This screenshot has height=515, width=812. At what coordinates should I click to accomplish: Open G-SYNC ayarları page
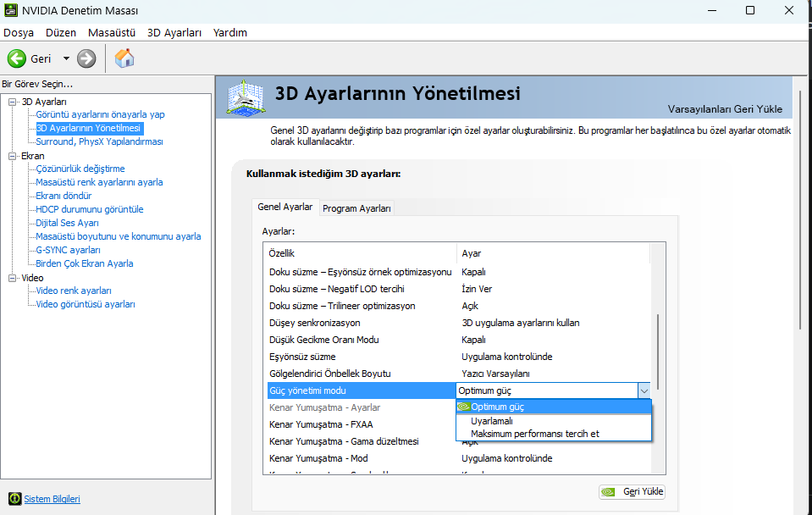[68, 250]
